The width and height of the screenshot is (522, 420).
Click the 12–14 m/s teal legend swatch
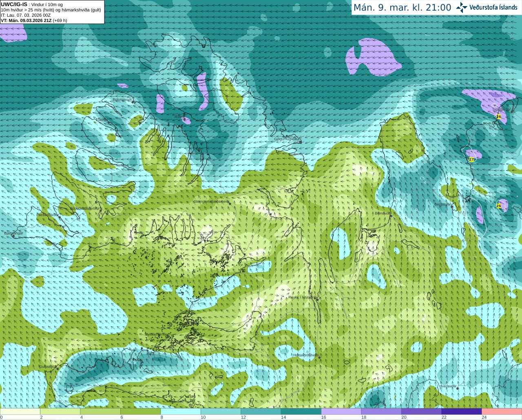[261, 411]
